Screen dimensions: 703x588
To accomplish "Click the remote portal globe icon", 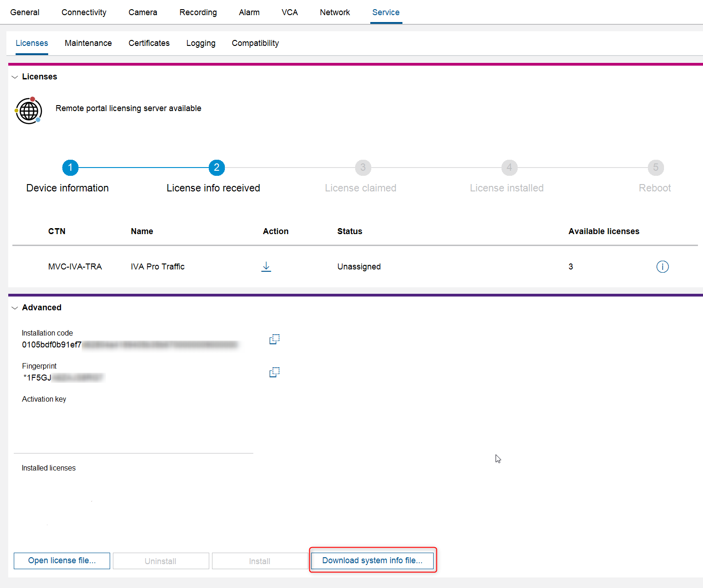I will [x=28, y=111].
